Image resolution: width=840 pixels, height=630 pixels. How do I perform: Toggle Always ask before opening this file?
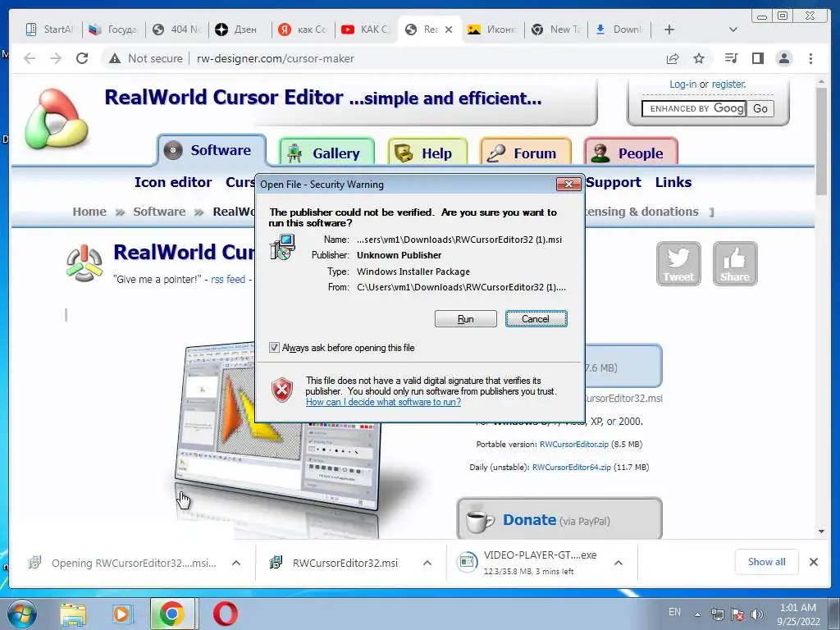point(274,348)
